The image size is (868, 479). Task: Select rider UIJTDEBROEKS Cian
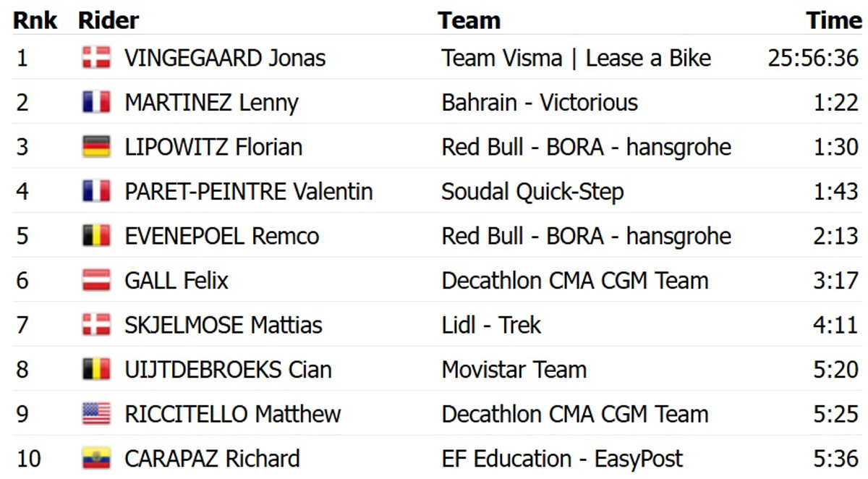pyautogui.click(x=228, y=370)
